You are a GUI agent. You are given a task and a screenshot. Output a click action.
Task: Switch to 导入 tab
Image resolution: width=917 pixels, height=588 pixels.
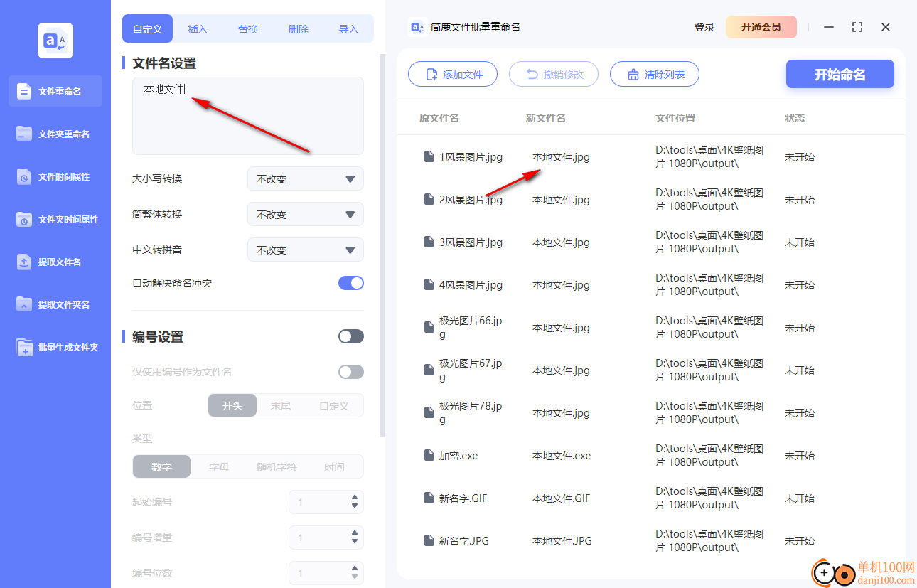pyautogui.click(x=348, y=29)
